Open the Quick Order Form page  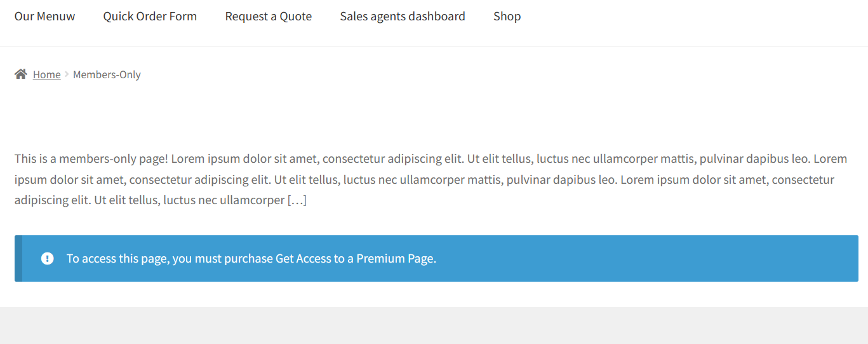click(x=150, y=17)
